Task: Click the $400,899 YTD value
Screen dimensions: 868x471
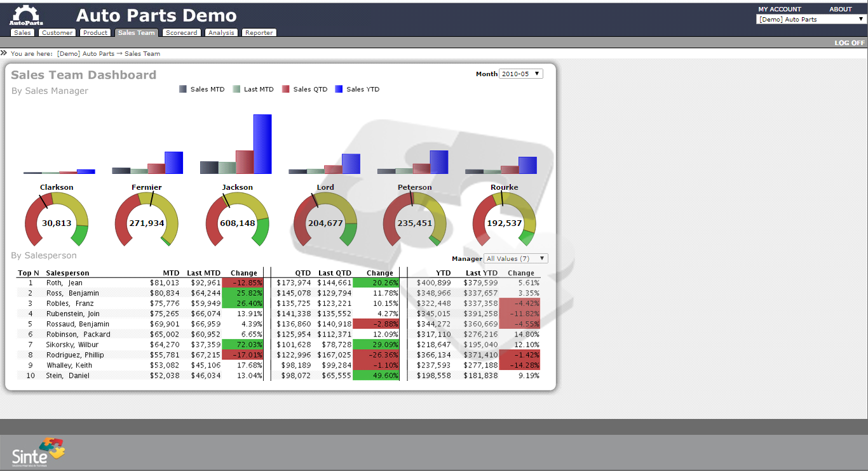Action: (x=433, y=283)
